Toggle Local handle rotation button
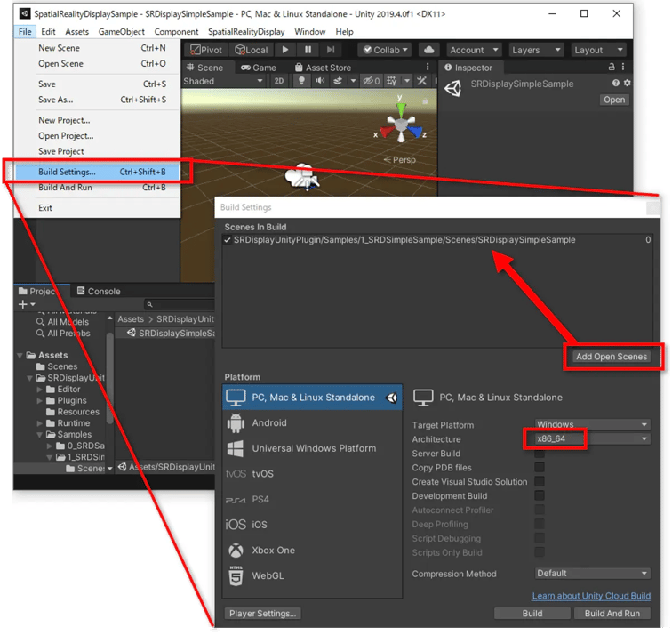Screen dimensions: 672x635 [252, 50]
